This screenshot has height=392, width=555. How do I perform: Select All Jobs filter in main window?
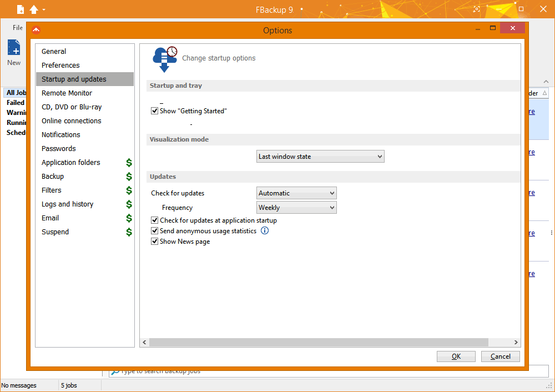(16, 92)
